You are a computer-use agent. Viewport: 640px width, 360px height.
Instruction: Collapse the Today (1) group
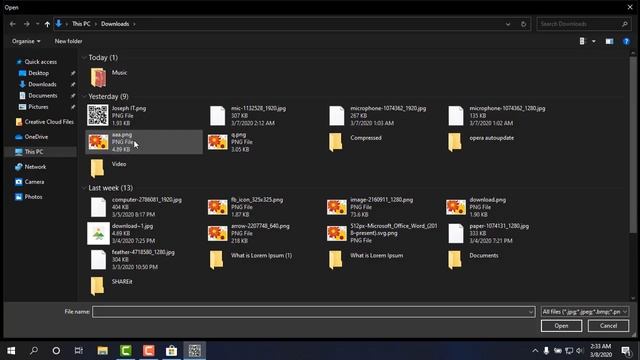coord(84,58)
